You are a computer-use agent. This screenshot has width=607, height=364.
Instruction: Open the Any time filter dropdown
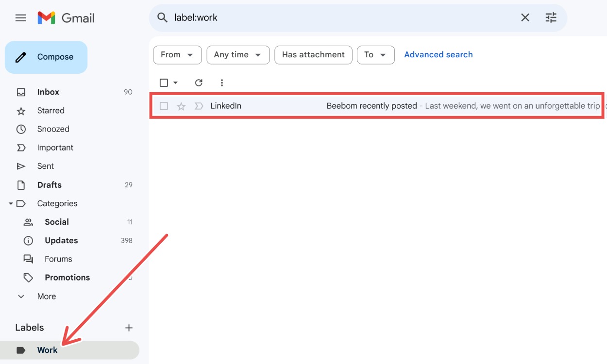point(238,55)
